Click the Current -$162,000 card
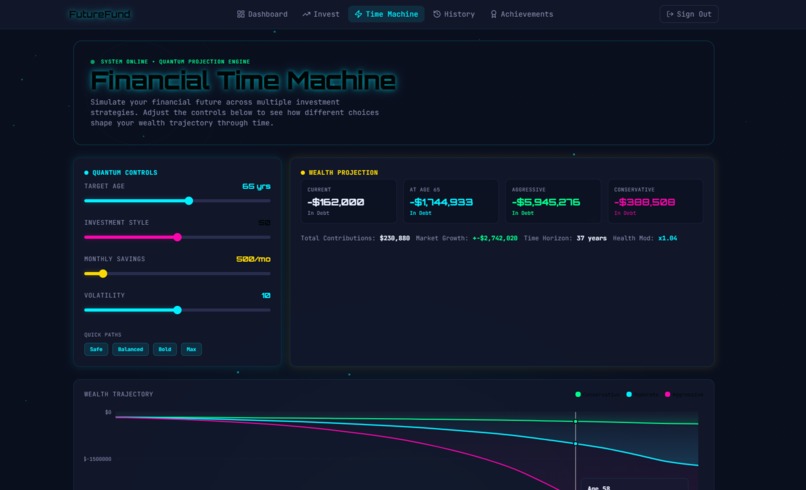 349,201
